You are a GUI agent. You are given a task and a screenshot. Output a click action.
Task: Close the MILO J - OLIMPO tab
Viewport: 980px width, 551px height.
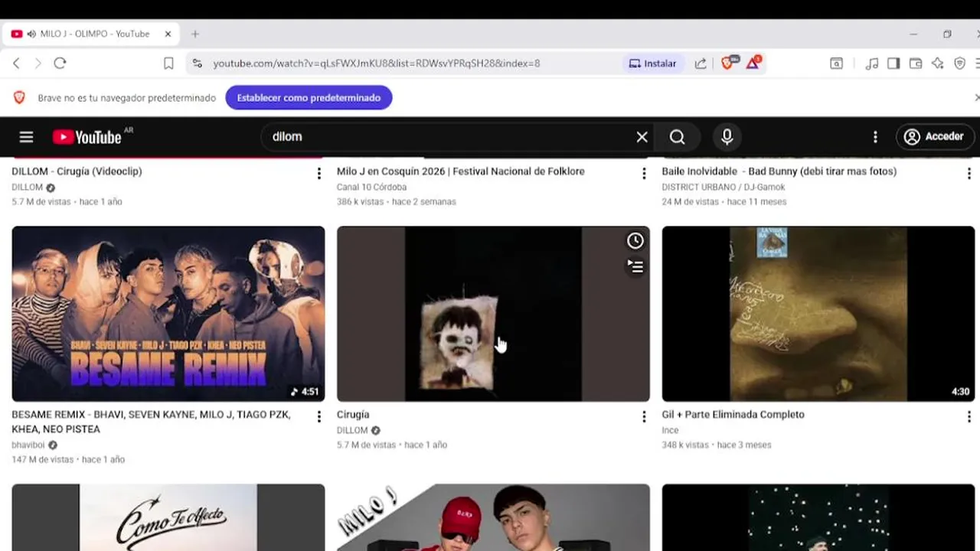pos(168,34)
